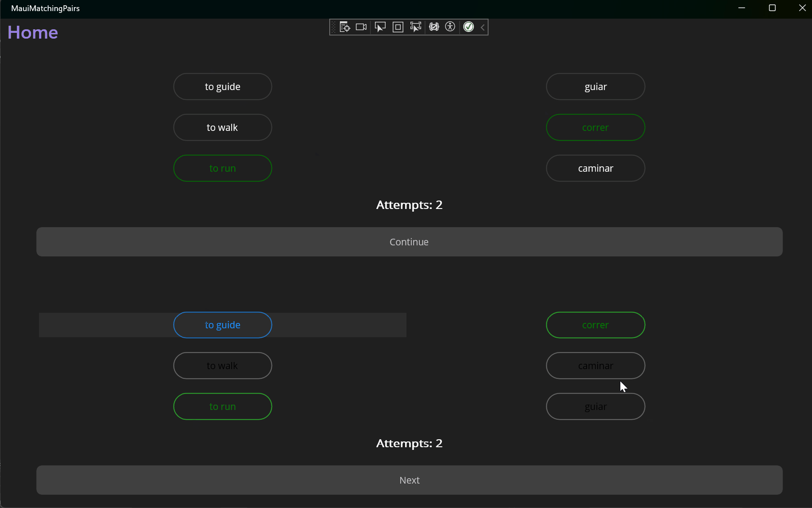This screenshot has width=812, height=508.
Task: Select the matched "correr" card
Action: 595,127
